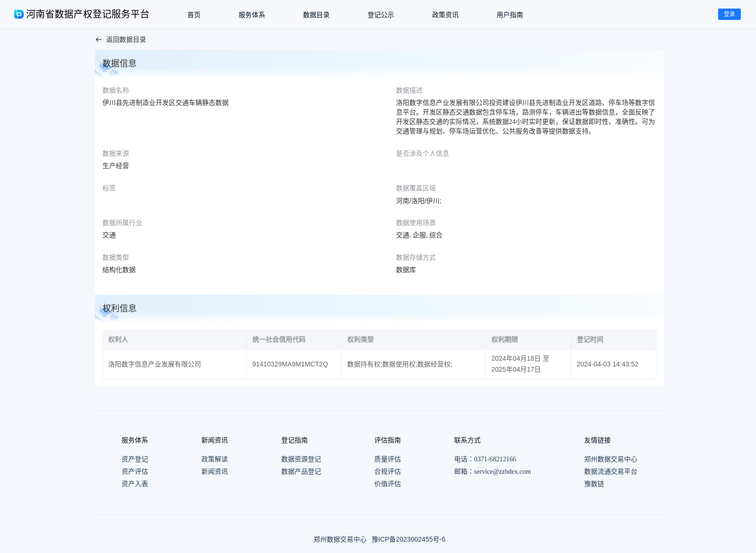Open the 数据目录 menu item

coord(316,15)
